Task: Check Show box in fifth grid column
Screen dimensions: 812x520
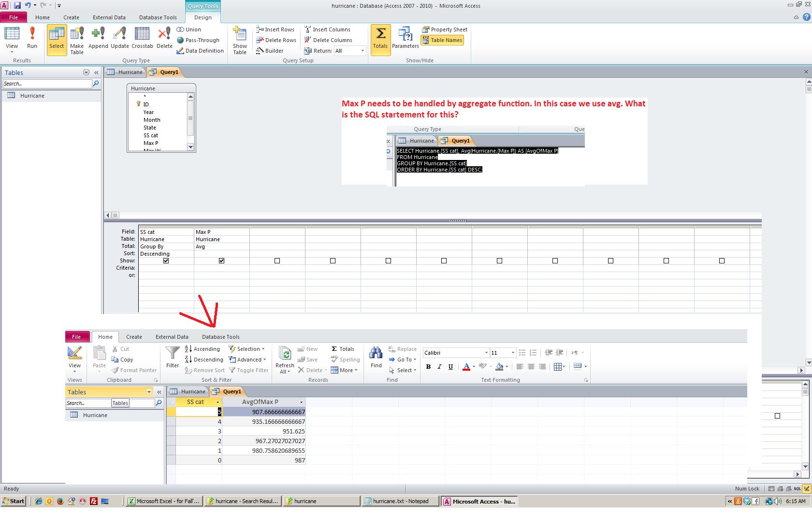Action: click(388, 260)
